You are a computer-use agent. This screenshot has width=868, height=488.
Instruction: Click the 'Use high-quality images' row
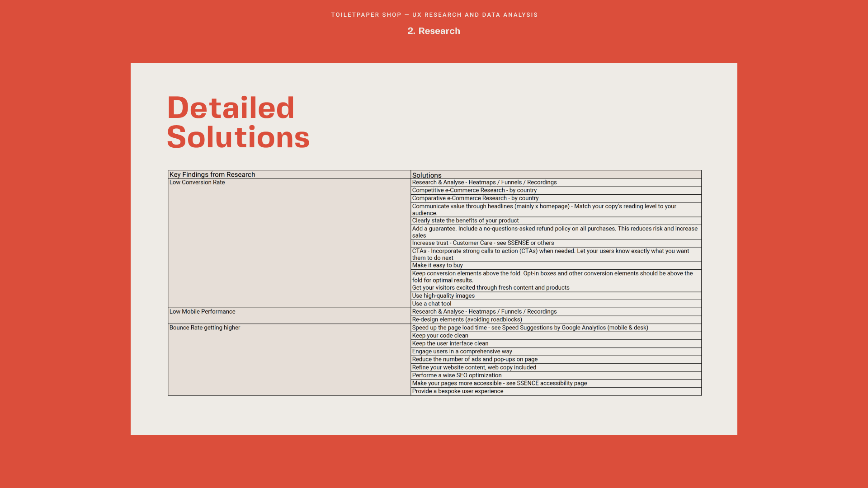pyautogui.click(x=443, y=296)
